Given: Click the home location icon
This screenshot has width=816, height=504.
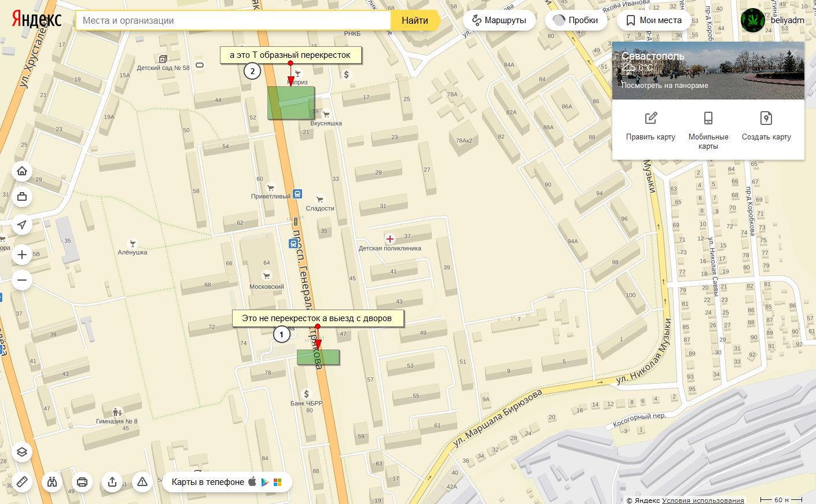Looking at the screenshot, I should click(x=22, y=171).
